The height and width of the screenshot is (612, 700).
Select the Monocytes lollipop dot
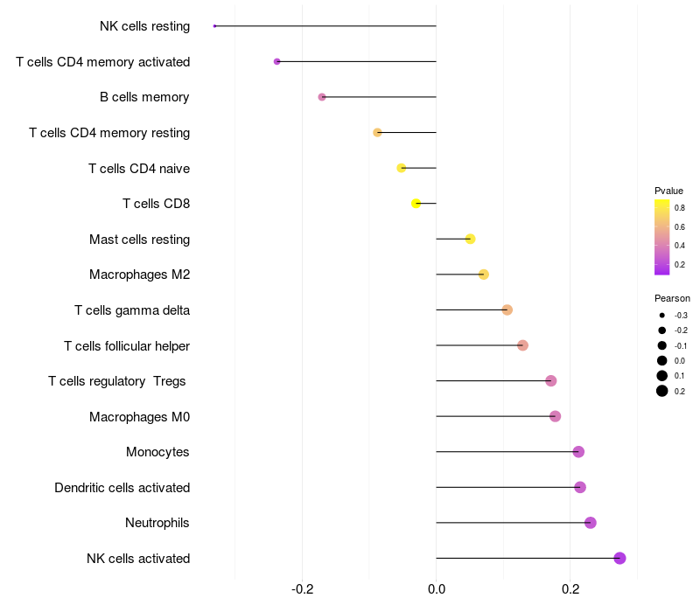click(578, 452)
